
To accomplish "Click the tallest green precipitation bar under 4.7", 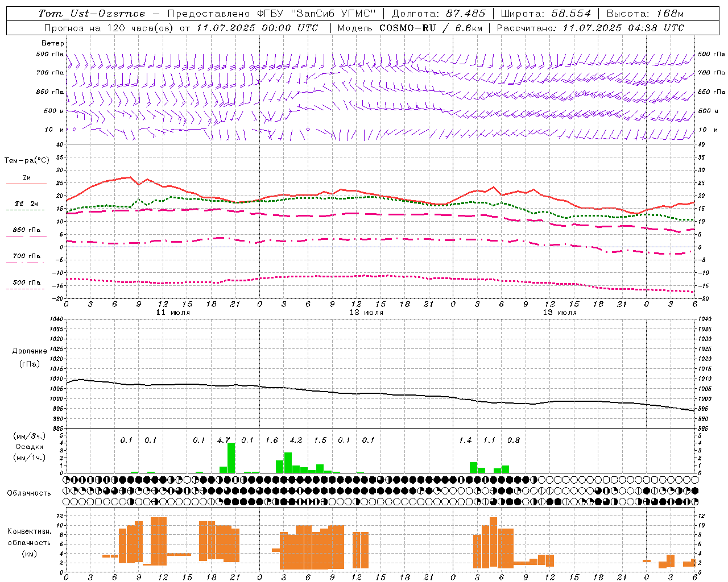I will (x=231, y=458).
